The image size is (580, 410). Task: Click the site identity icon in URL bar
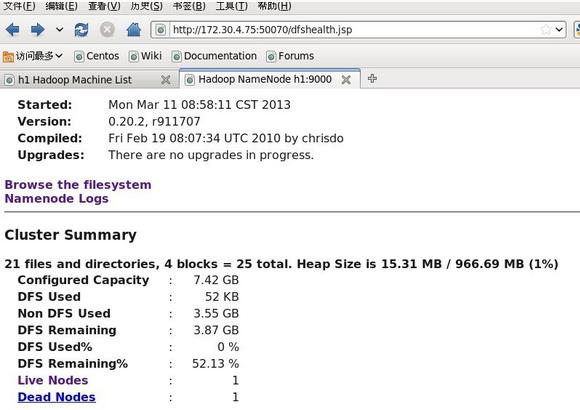tap(161, 30)
